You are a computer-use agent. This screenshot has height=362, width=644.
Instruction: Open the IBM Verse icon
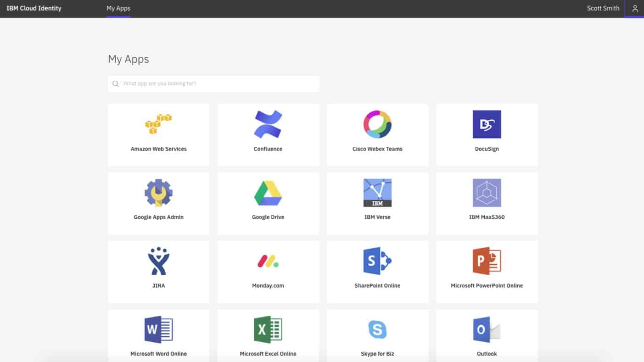point(377,193)
